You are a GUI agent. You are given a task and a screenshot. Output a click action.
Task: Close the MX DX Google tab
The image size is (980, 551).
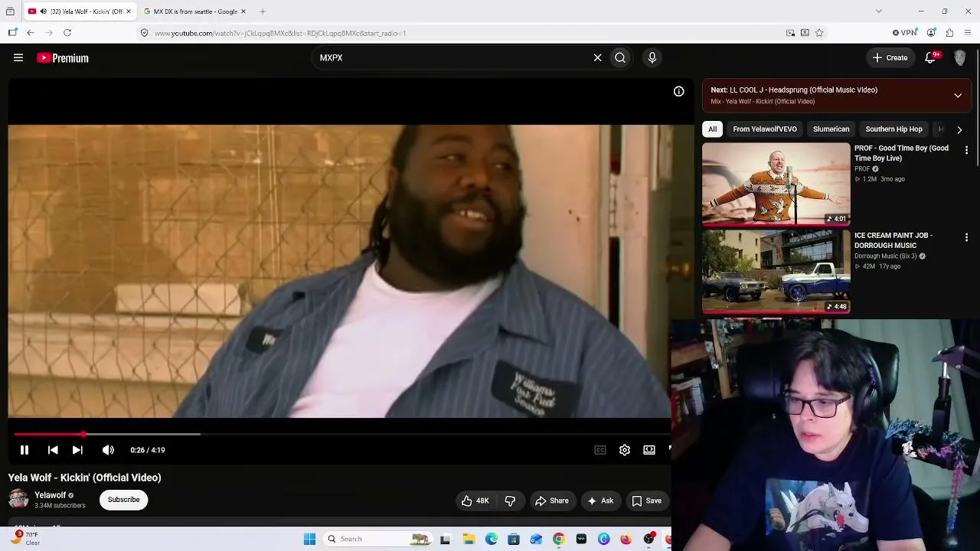[x=243, y=11]
